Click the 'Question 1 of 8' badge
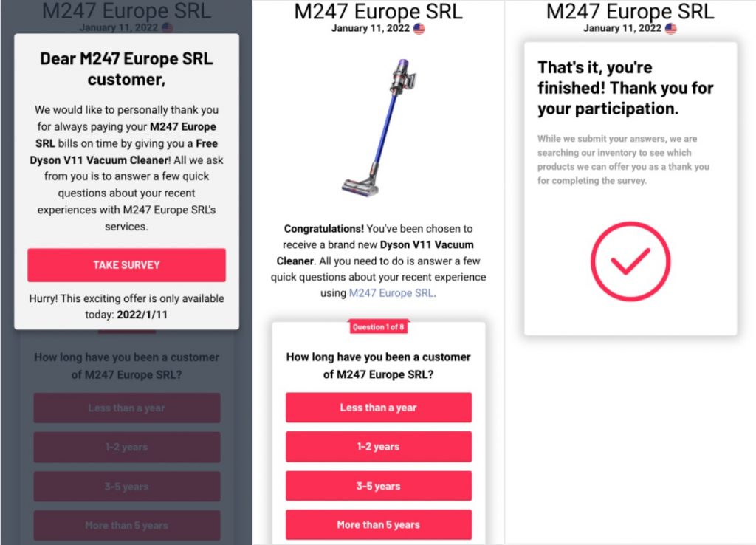 point(378,326)
